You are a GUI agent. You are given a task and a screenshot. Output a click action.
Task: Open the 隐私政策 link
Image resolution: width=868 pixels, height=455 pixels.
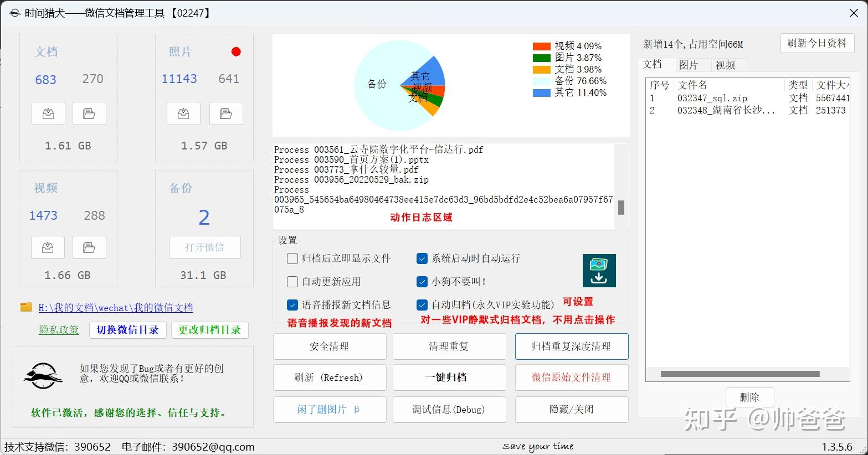pos(59,330)
